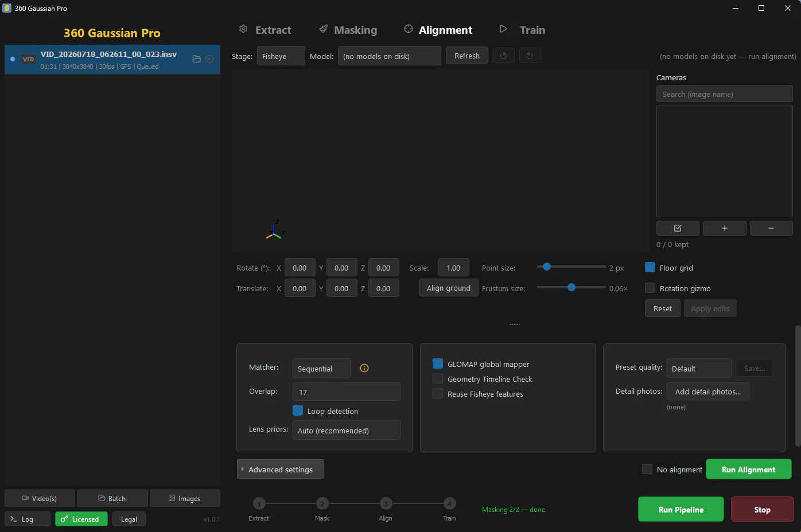Open Legal information
Screen dimensions: 801x532
(129, 519)
